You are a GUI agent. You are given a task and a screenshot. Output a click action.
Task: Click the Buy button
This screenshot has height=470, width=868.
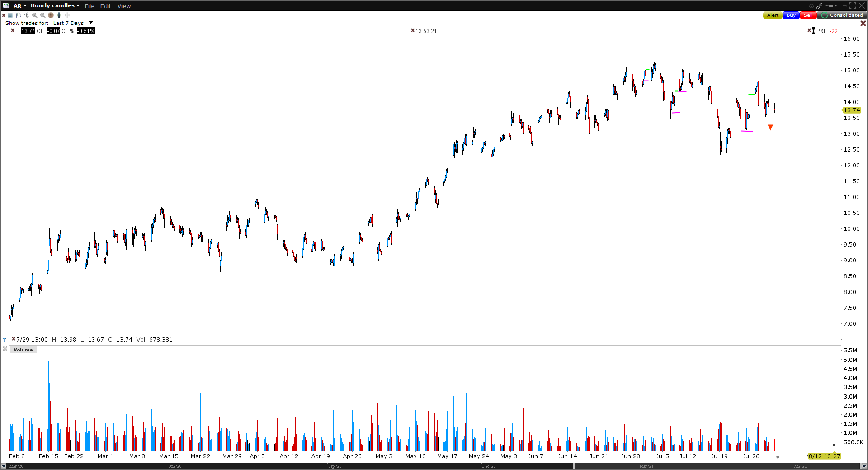pos(791,15)
